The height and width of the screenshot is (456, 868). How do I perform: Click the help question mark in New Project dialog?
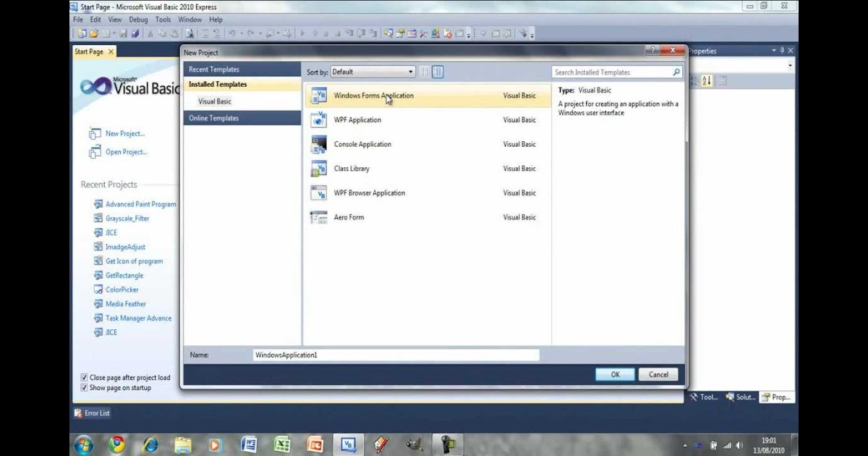click(653, 50)
